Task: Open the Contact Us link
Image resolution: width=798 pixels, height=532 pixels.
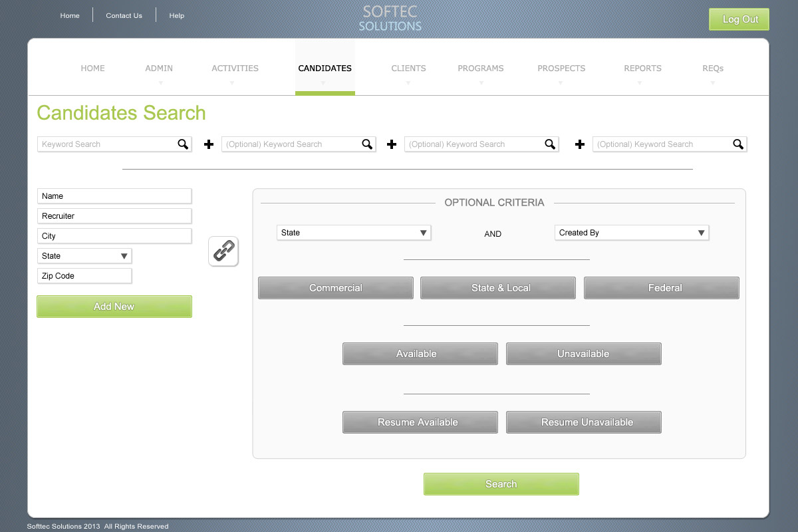Action: coord(124,16)
